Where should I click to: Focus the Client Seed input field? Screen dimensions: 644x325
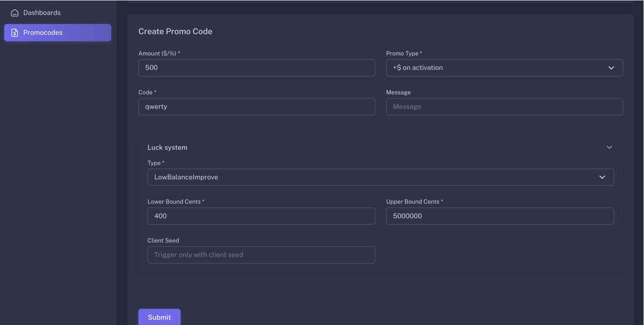tap(261, 255)
